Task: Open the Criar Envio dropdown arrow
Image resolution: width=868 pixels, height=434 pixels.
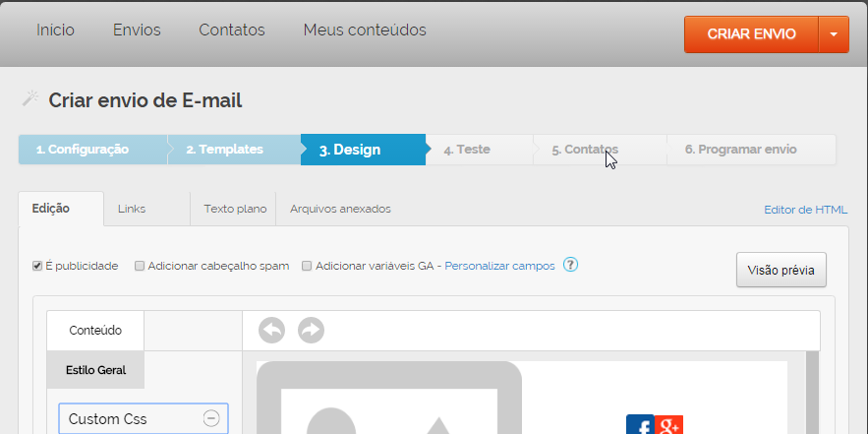Action: point(834,33)
